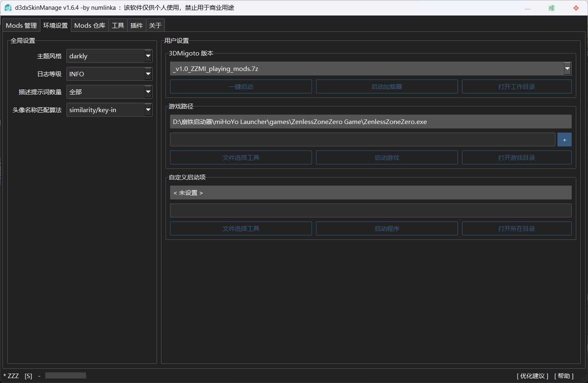588x383 pixels.
Task: Click the 自定义启动项 group title
Action: pyautogui.click(x=187, y=177)
